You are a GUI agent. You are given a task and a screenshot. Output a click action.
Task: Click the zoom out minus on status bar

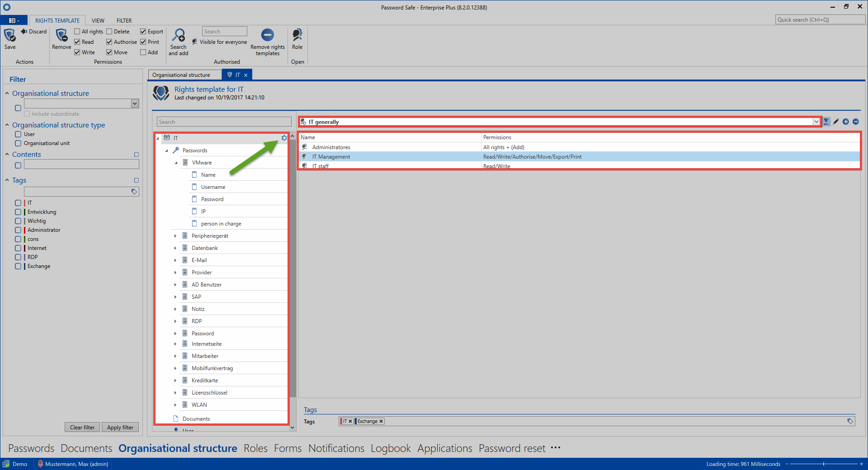coord(787,464)
